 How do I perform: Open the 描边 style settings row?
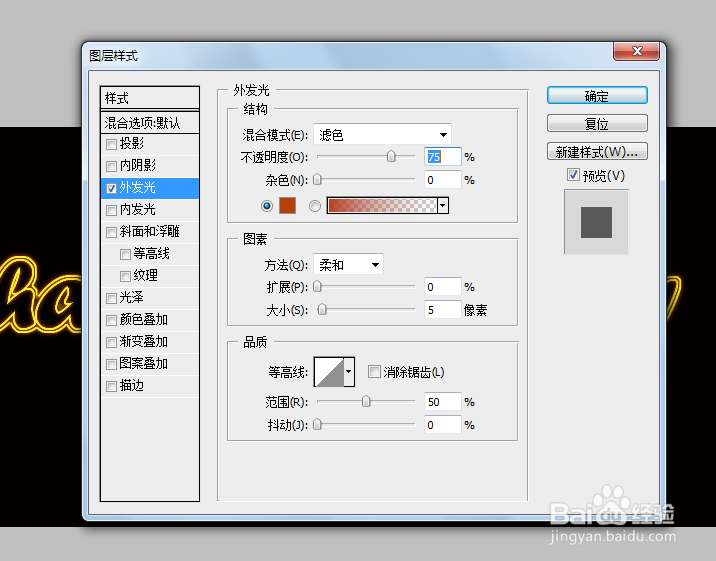pos(150,386)
